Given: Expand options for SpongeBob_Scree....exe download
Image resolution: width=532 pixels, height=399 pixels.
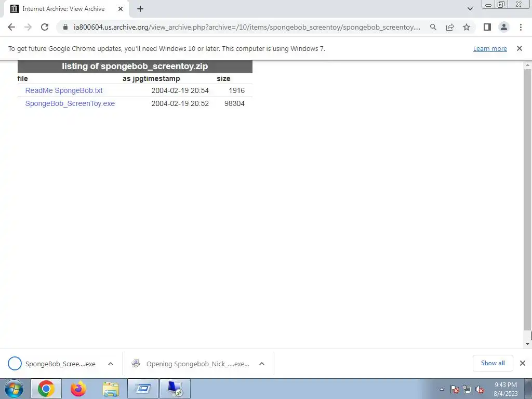Looking at the screenshot, I should click(x=111, y=364).
